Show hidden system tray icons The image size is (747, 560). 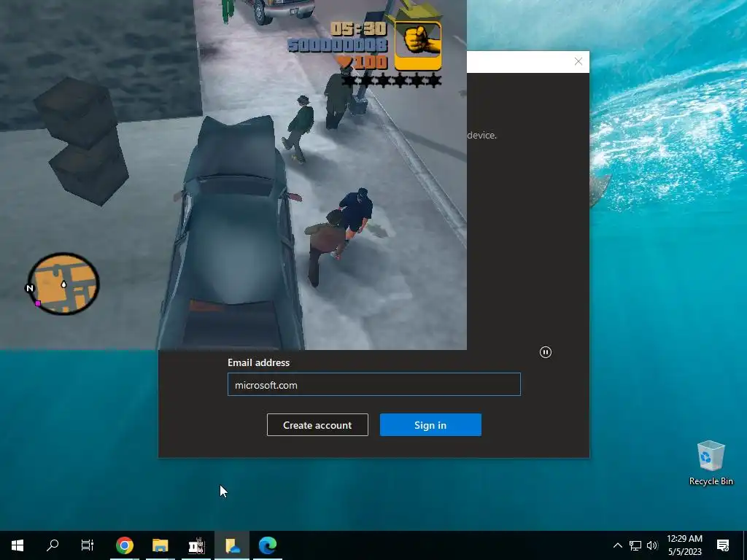tap(617, 545)
